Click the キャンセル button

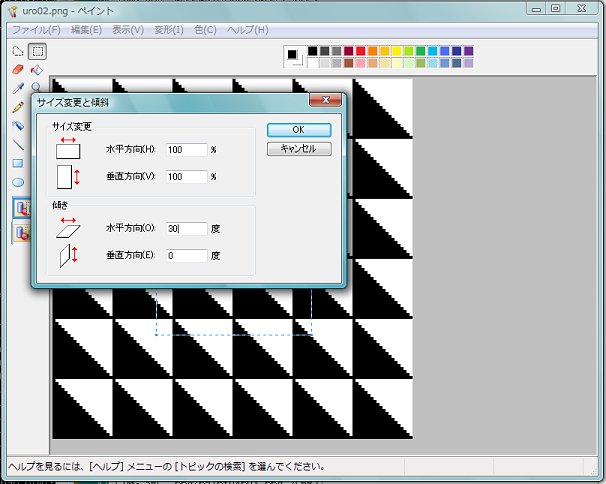click(x=298, y=148)
